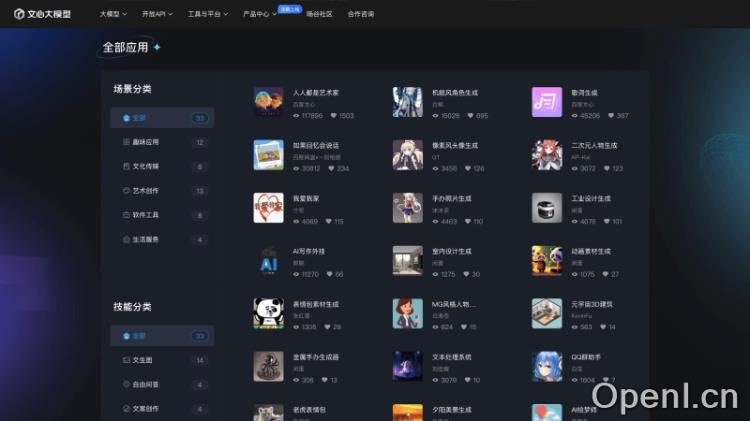Click the views eye icon on 手办照片生成
This screenshot has height=421, width=750.
click(x=435, y=222)
